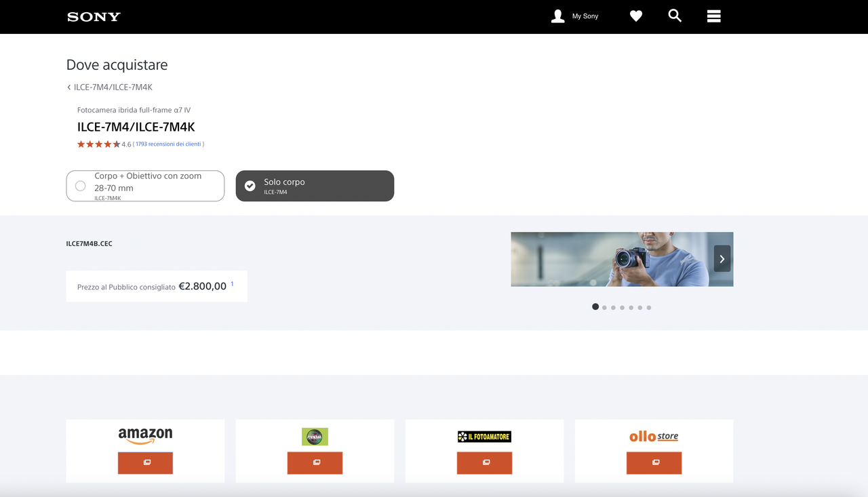The image size is (868, 497).
Task: Click the green Fowa retailer logo
Action: (315, 437)
